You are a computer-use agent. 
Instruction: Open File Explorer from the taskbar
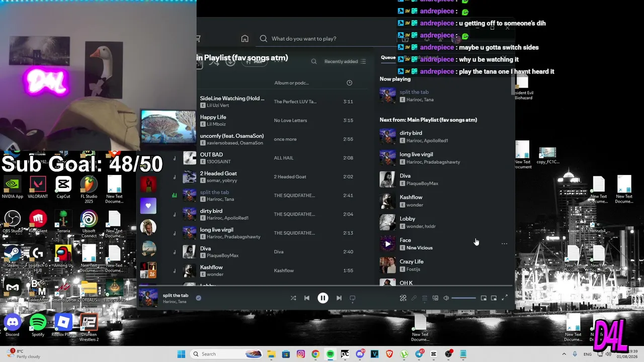(271, 354)
